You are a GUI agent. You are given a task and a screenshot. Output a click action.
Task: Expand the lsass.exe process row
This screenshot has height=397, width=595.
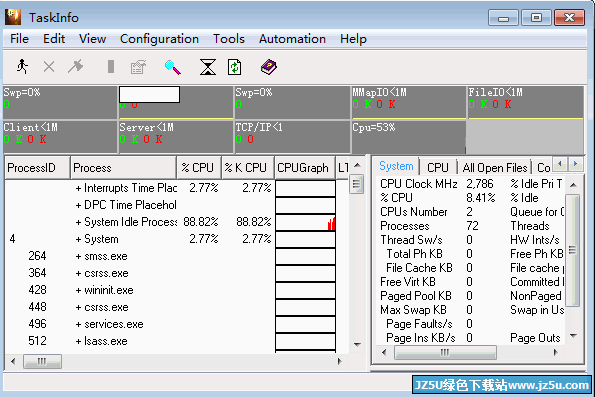[78, 342]
